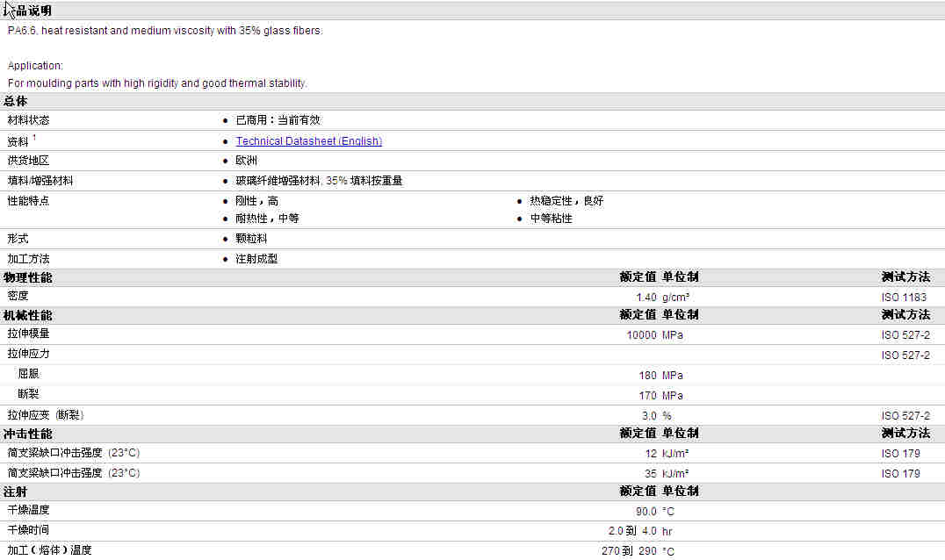The height and width of the screenshot is (560, 945).
Task: Click the '冲击性能' section header
Action: click(28, 434)
